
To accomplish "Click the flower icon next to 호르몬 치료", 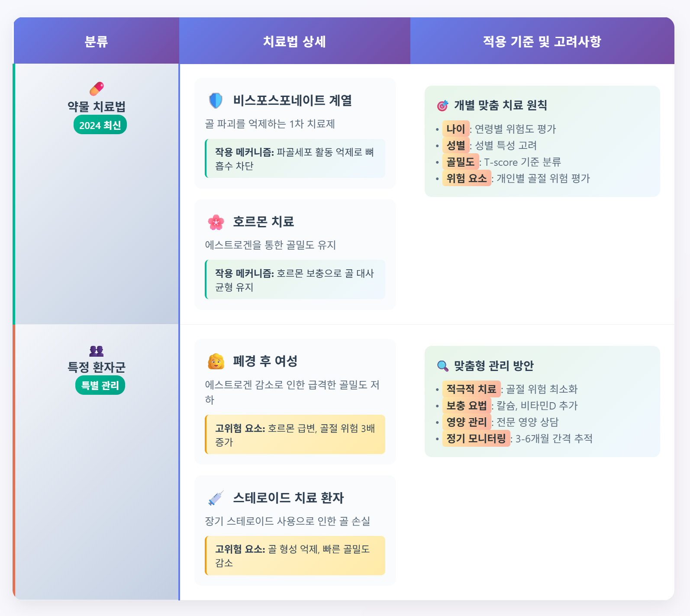I will tap(216, 222).
